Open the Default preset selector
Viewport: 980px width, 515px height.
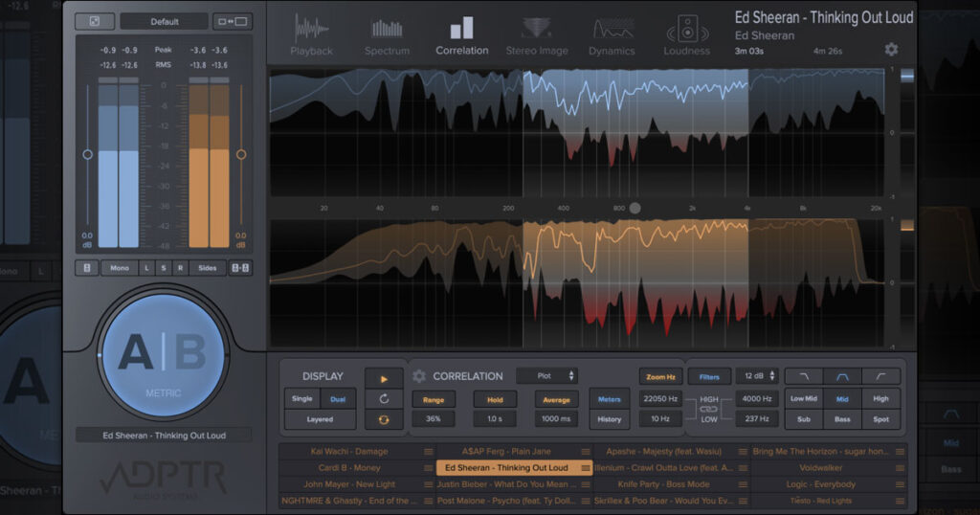coord(164,21)
